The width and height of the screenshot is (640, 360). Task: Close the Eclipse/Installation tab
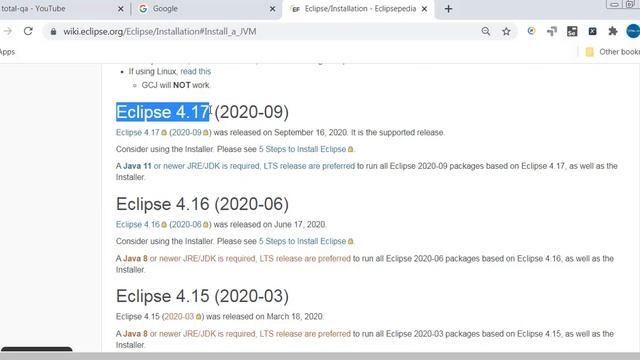coord(424,9)
